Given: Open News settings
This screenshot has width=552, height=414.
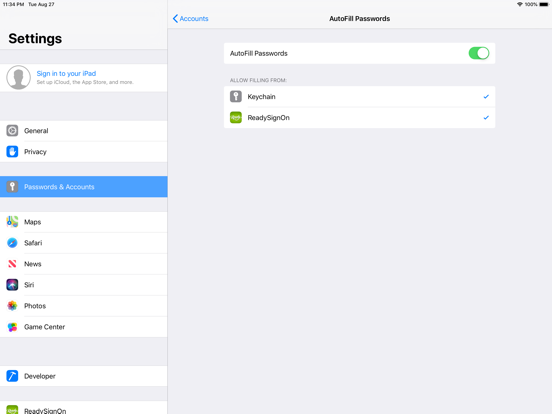Looking at the screenshot, I should pyautogui.click(x=84, y=264).
